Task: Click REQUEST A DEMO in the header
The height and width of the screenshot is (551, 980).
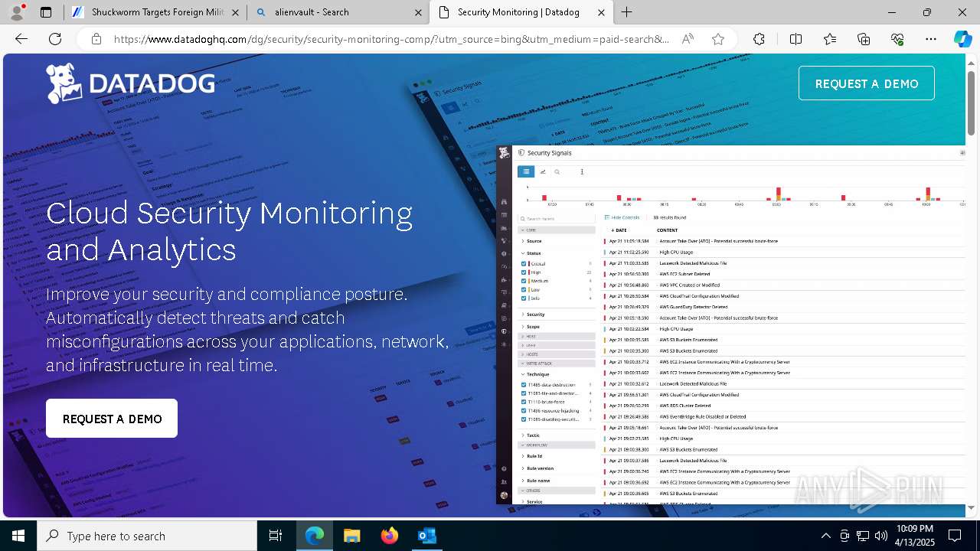Action: 867,83
